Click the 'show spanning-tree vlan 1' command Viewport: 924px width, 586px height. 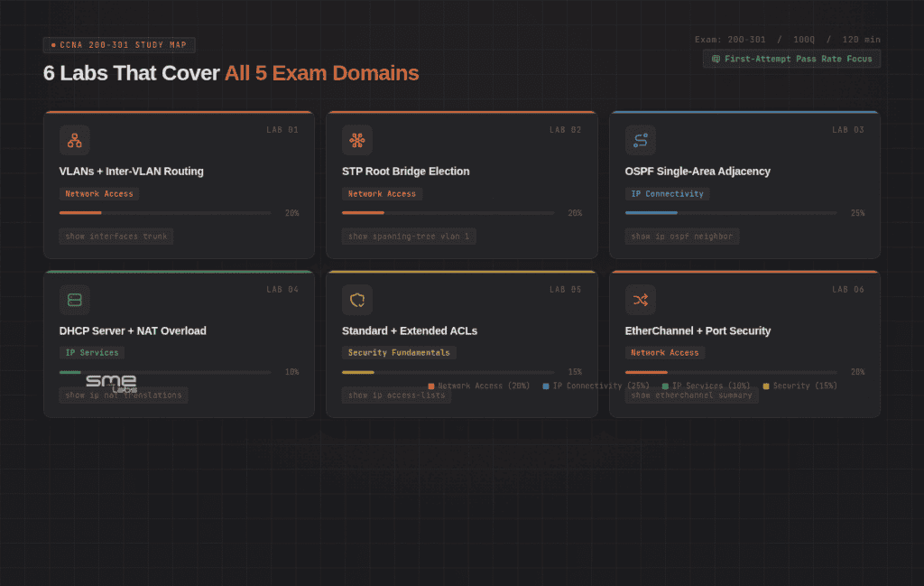point(409,237)
